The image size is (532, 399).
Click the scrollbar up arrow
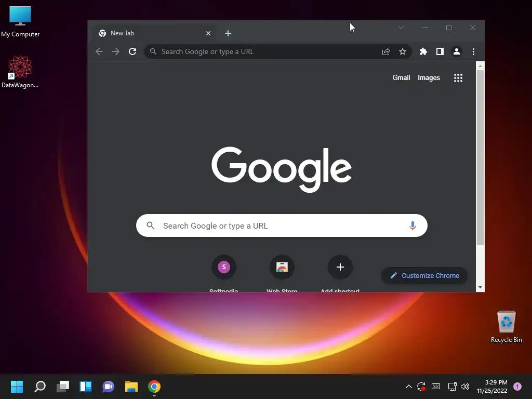pyautogui.click(x=480, y=66)
